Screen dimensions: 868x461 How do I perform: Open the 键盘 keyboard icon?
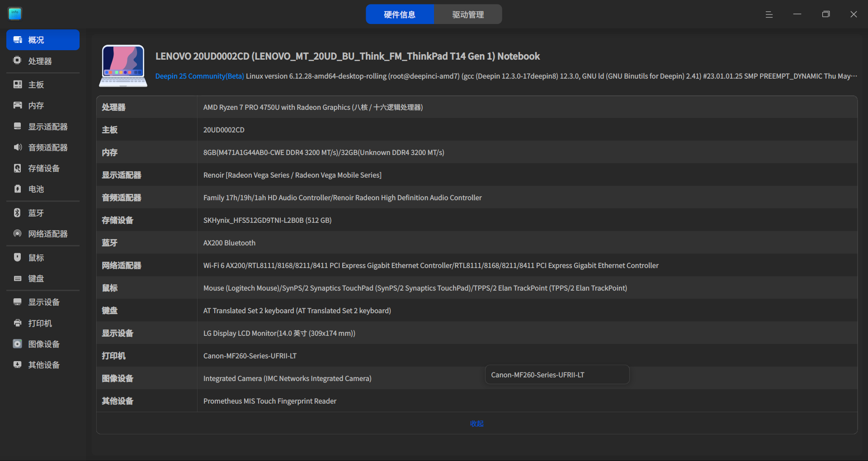click(18, 278)
